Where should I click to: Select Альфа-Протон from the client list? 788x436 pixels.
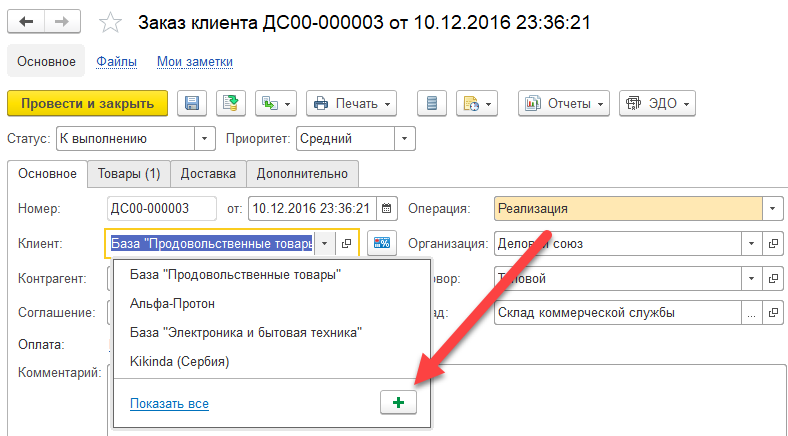(172, 303)
